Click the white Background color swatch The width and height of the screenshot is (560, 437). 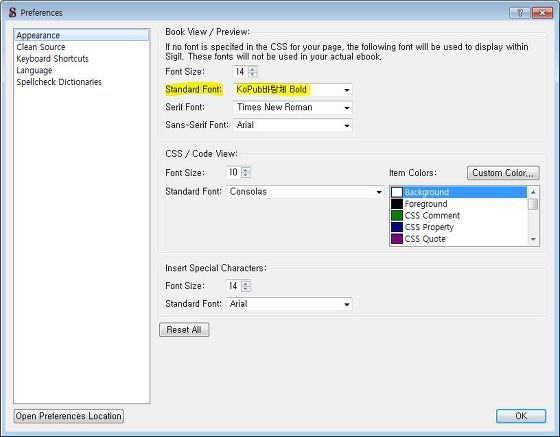tap(397, 192)
